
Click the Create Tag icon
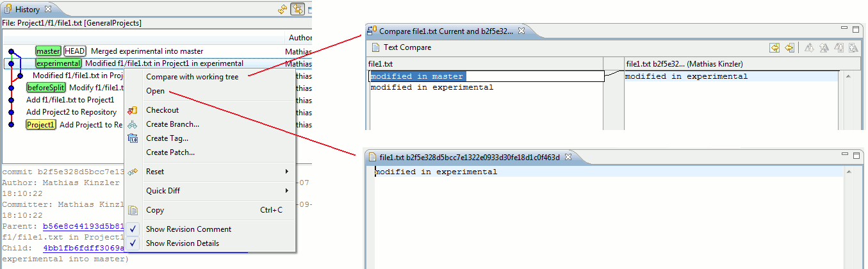click(x=133, y=138)
